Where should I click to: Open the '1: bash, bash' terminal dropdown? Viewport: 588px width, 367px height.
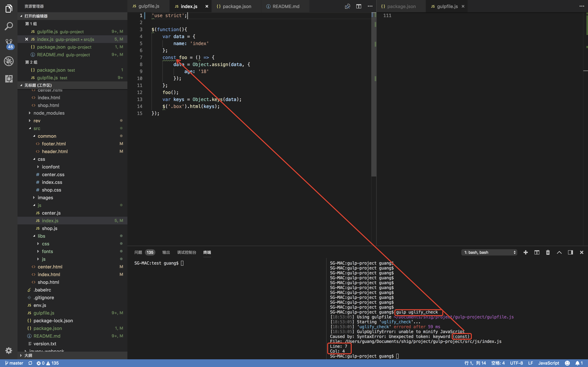489,252
